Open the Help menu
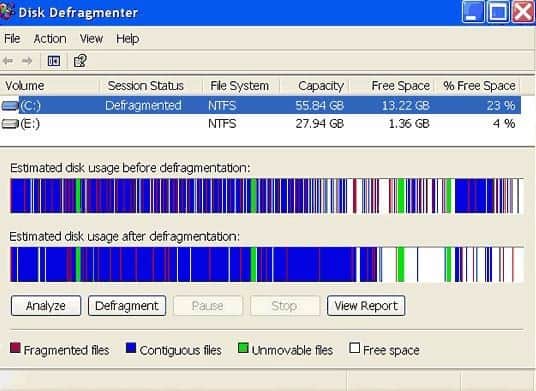 click(x=128, y=39)
